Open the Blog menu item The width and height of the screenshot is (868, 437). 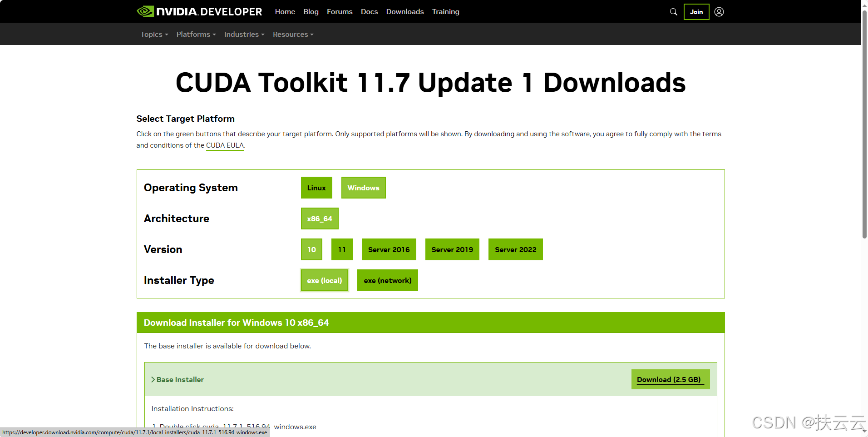click(x=311, y=12)
